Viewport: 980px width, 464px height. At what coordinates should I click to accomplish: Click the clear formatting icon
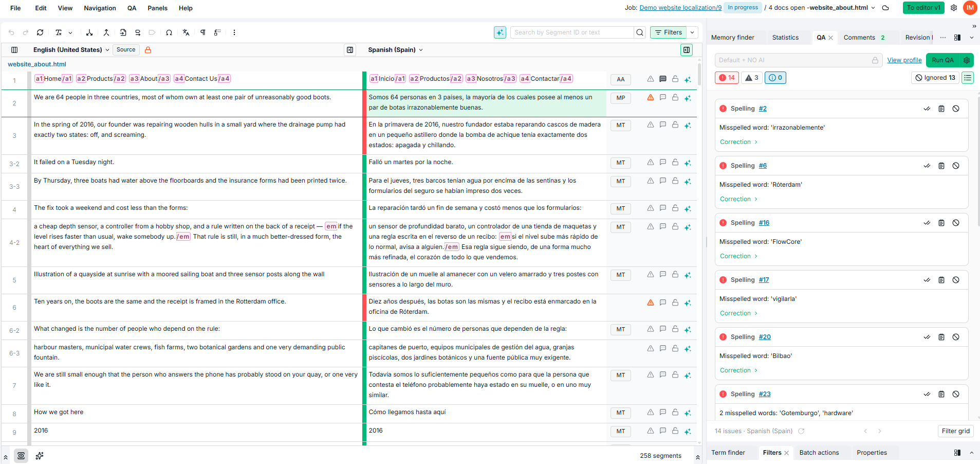(59, 32)
